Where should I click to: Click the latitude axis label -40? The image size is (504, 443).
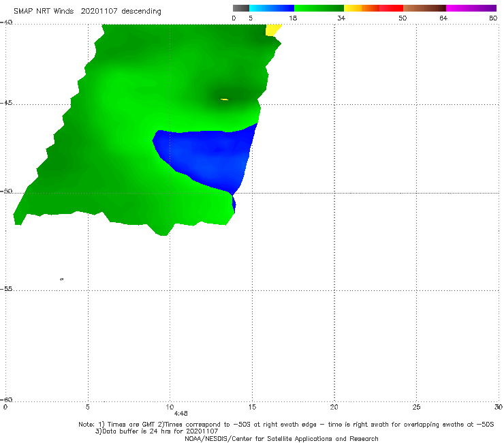[6, 22]
